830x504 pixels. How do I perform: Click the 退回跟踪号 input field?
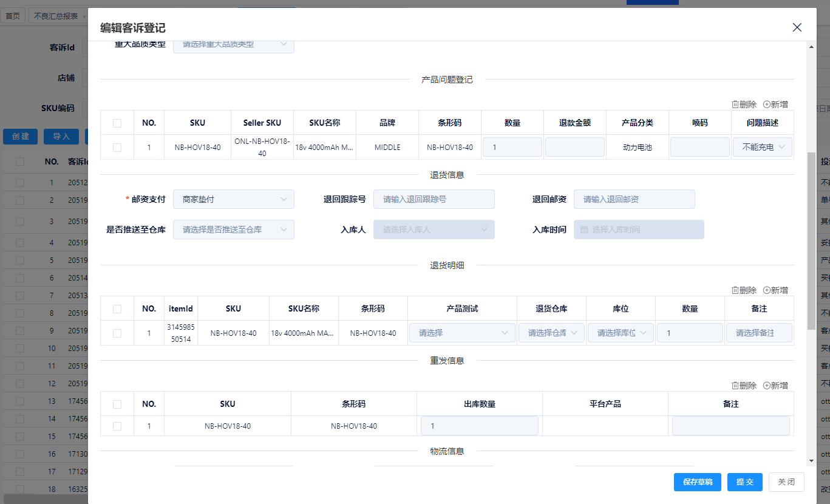coord(434,199)
